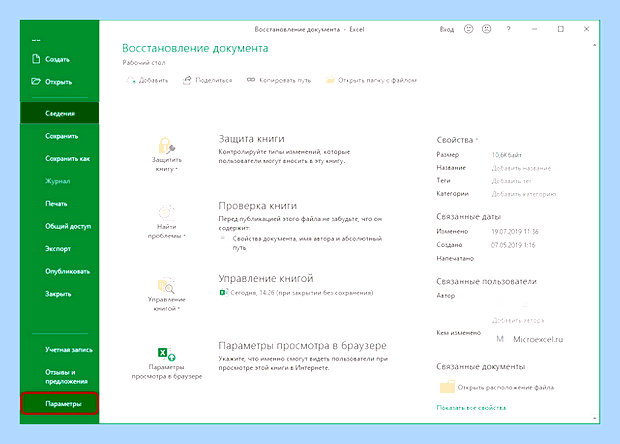Image resolution: width=620 pixels, height=444 pixels.
Task: Click scrollbar up arrow at right
Action: pos(594,45)
